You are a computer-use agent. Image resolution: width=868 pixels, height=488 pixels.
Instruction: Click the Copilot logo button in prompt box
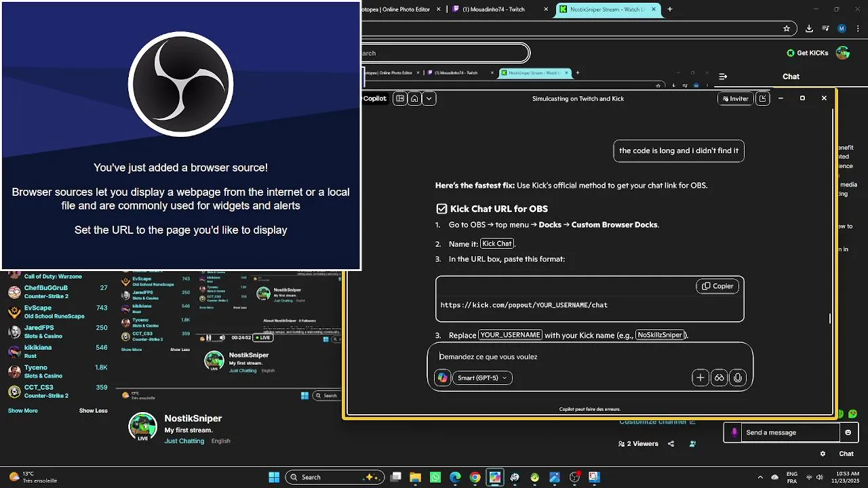coord(443,378)
